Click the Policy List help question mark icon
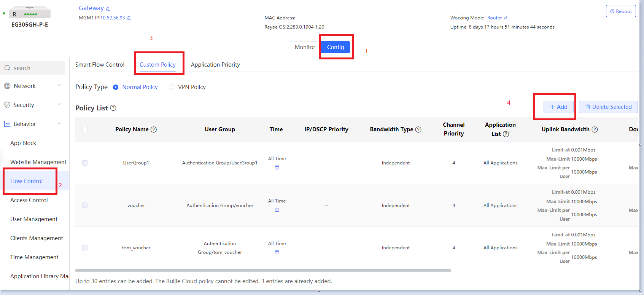Viewport: 644px width, 295px height. click(x=113, y=108)
